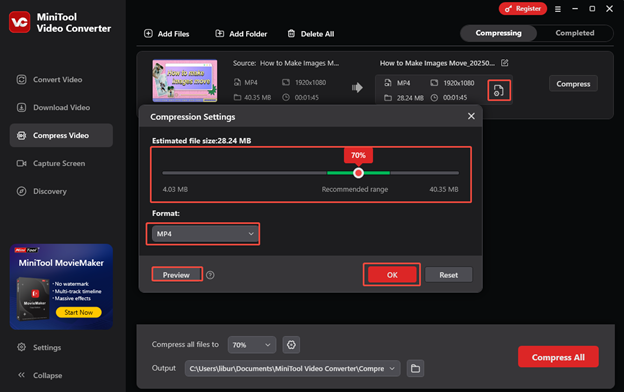Image resolution: width=624 pixels, height=392 pixels.
Task: Open Settings in the sidebar
Action: click(40, 347)
